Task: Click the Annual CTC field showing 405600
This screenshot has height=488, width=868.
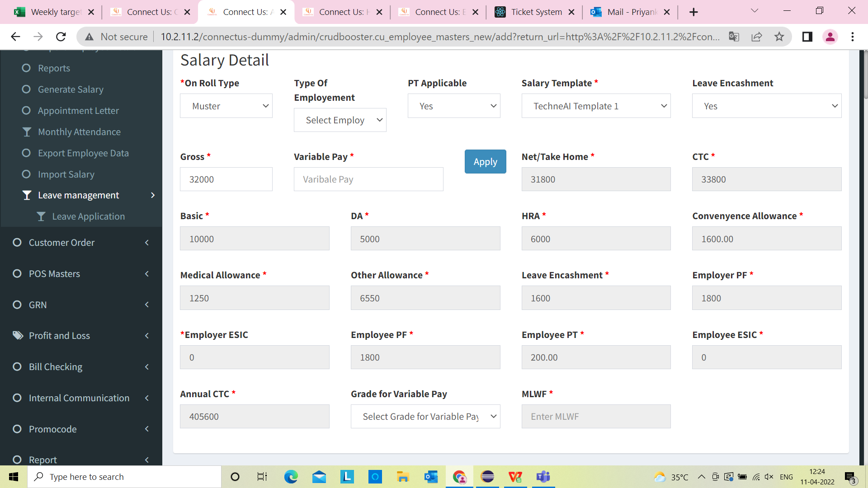Action: tap(255, 416)
